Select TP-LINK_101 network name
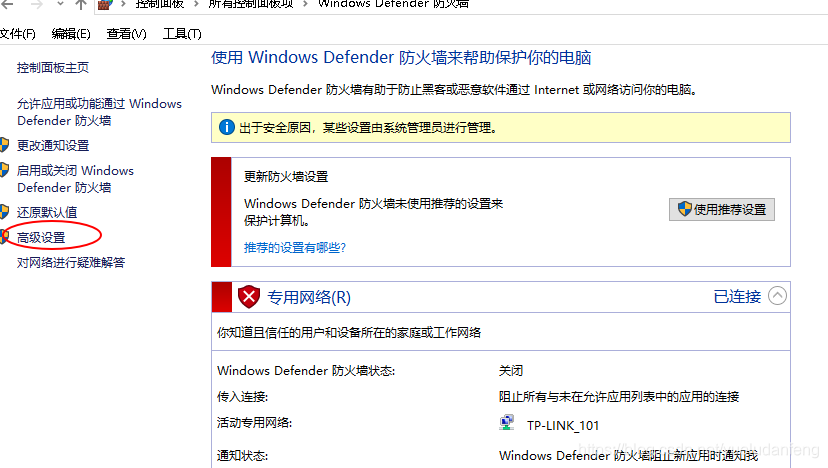 563,426
